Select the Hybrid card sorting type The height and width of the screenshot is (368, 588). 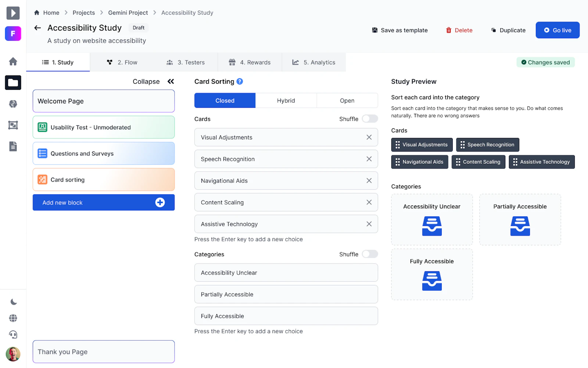[286, 100]
